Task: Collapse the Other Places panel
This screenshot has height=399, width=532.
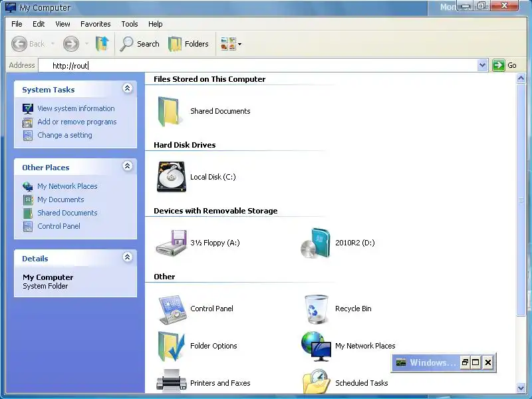Action: click(127, 166)
